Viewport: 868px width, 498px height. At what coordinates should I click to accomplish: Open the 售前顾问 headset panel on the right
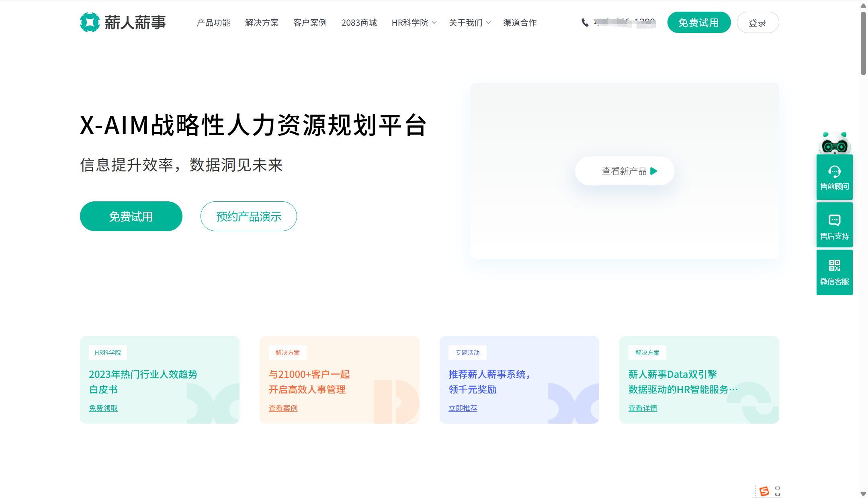point(834,177)
